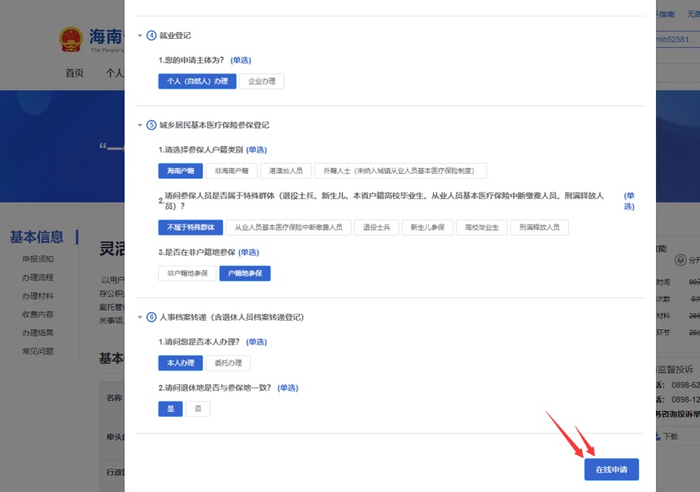Screen dimensions: 700x492
Task: Click the 下载 download link in background
Action: [x=670, y=436]
